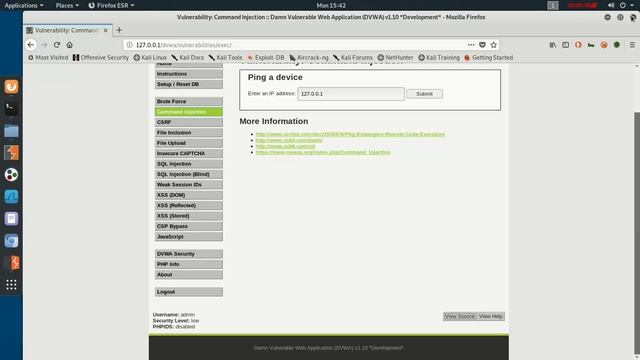Show all applications grid icon

tap(11, 284)
